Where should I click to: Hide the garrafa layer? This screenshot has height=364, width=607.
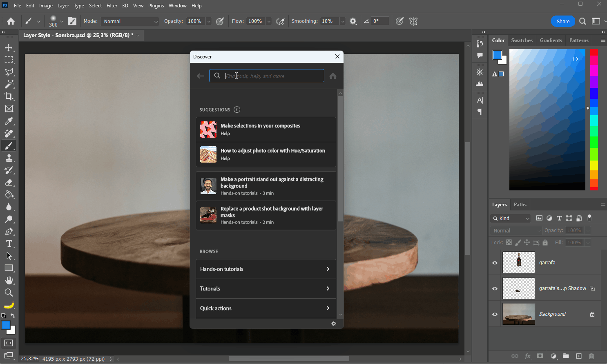[495, 263]
